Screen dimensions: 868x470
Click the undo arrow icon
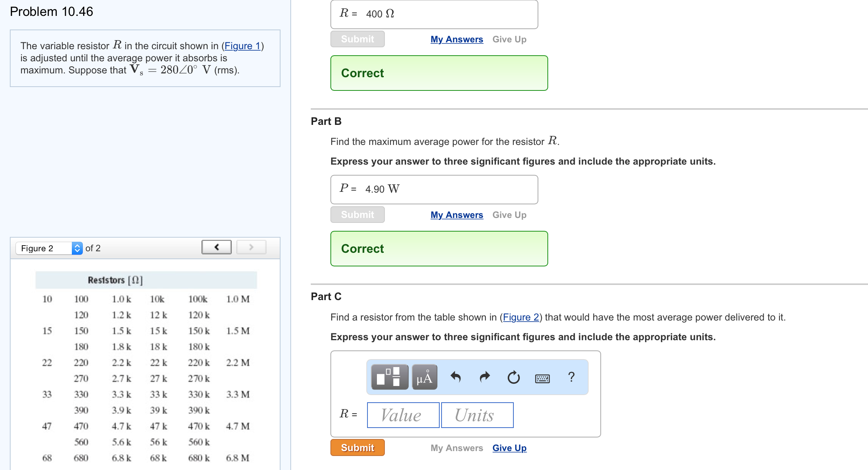click(x=456, y=377)
